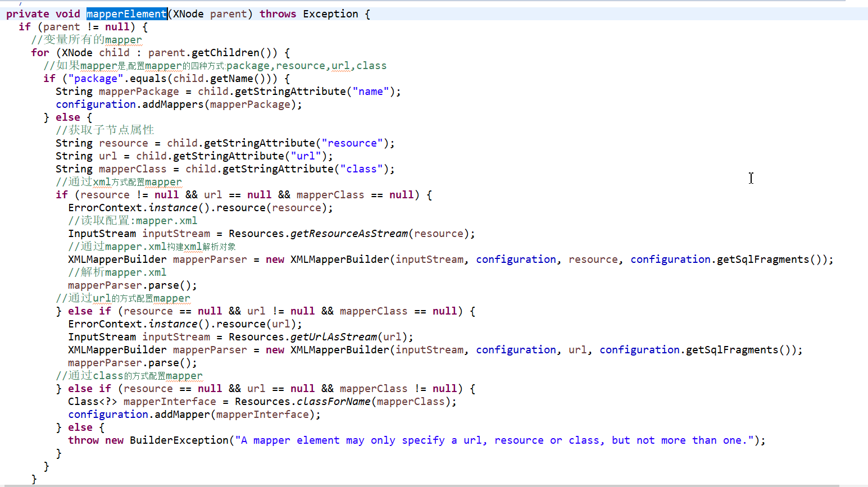The width and height of the screenshot is (868, 487).
Task: Click the "package" string in equals check
Action: pos(96,79)
